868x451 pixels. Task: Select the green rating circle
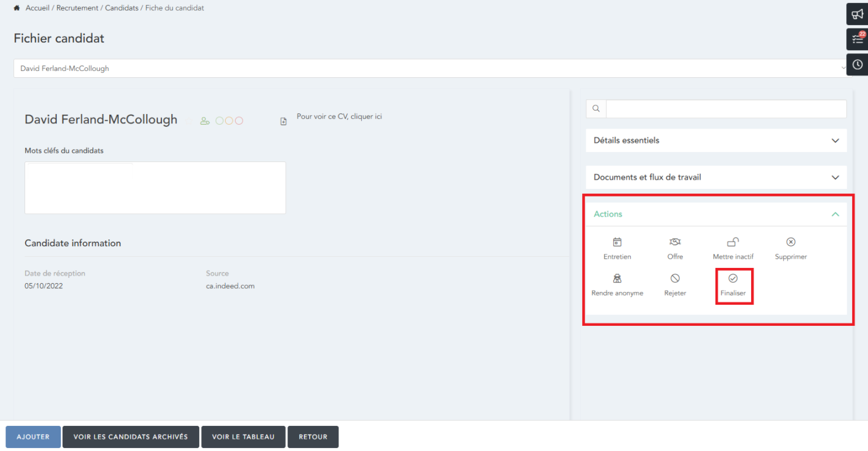tap(220, 121)
